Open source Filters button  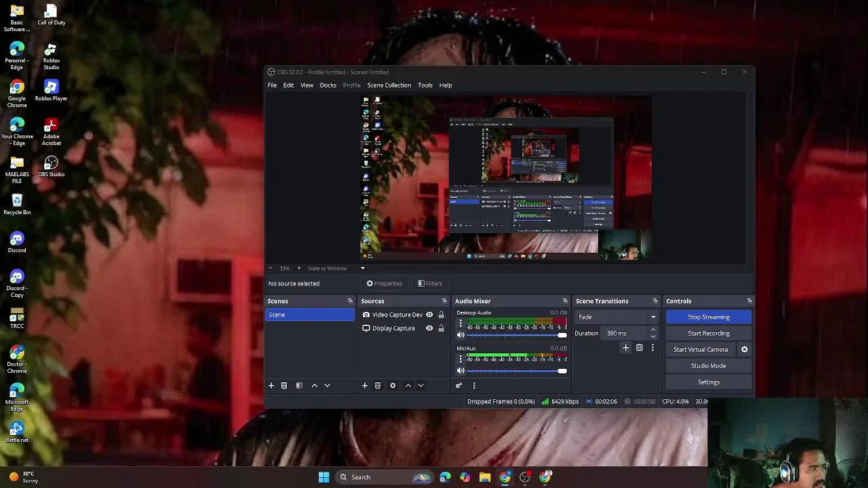tap(430, 283)
